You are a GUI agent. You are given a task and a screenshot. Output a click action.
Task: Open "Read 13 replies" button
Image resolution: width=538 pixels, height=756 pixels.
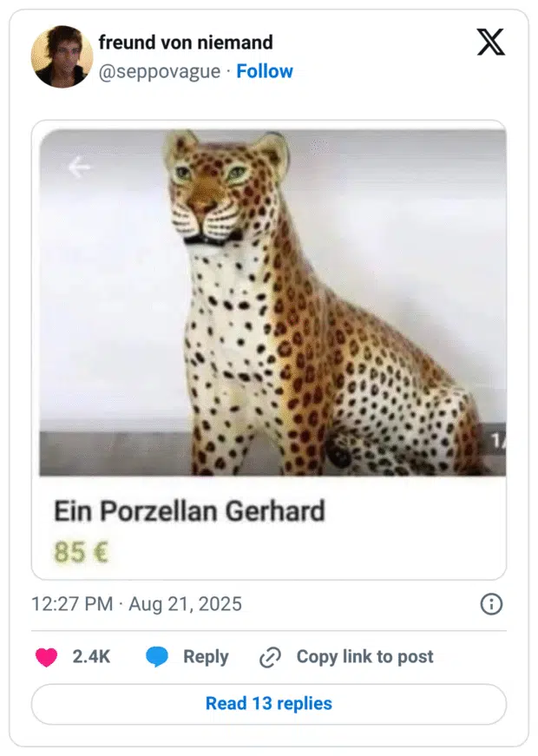[269, 703]
